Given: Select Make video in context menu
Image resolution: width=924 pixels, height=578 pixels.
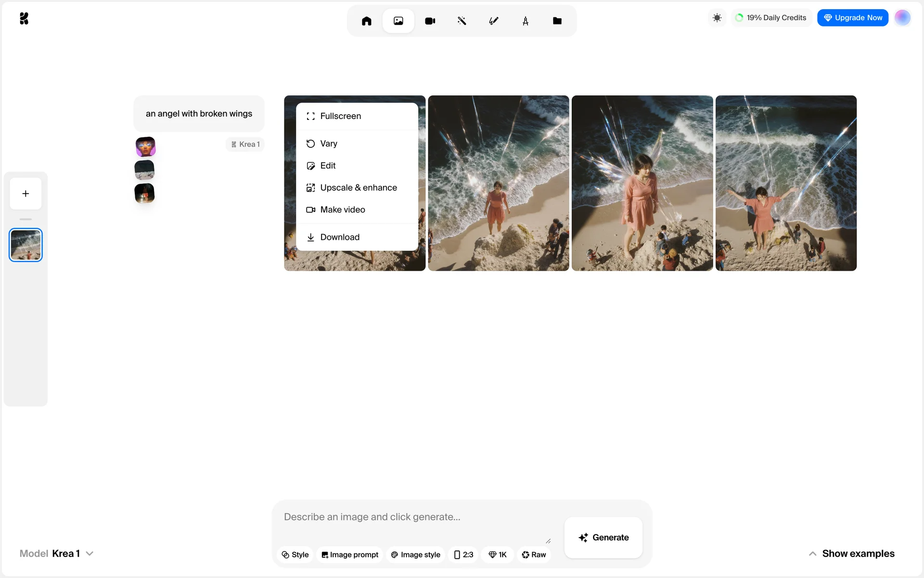Looking at the screenshot, I should pos(342,210).
